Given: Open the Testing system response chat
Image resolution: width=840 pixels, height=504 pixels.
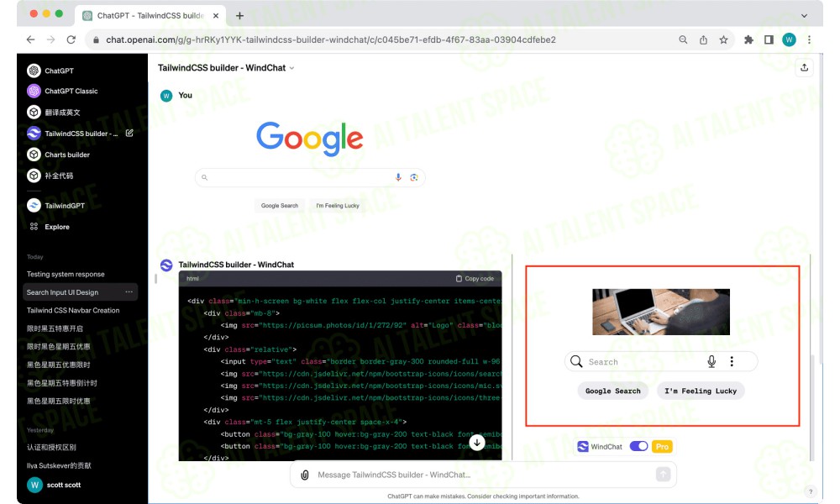Looking at the screenshot, I should pos(66,274).
